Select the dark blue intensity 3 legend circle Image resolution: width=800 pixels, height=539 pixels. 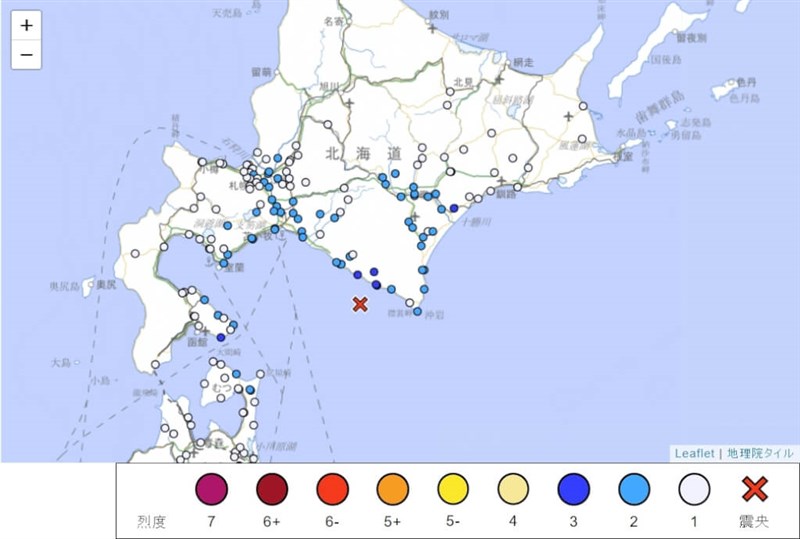tap(573, 489)
